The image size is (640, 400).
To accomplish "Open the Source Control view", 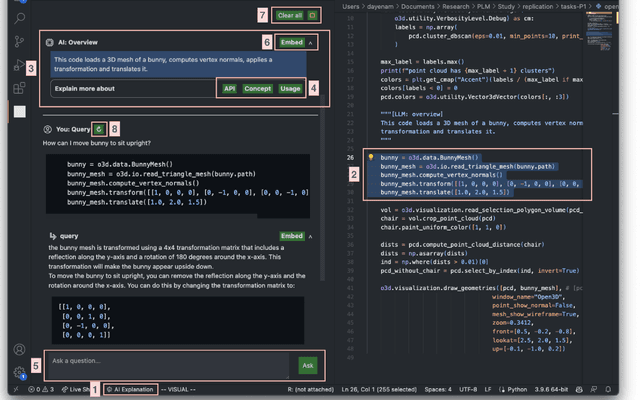I will pos(19,42).
